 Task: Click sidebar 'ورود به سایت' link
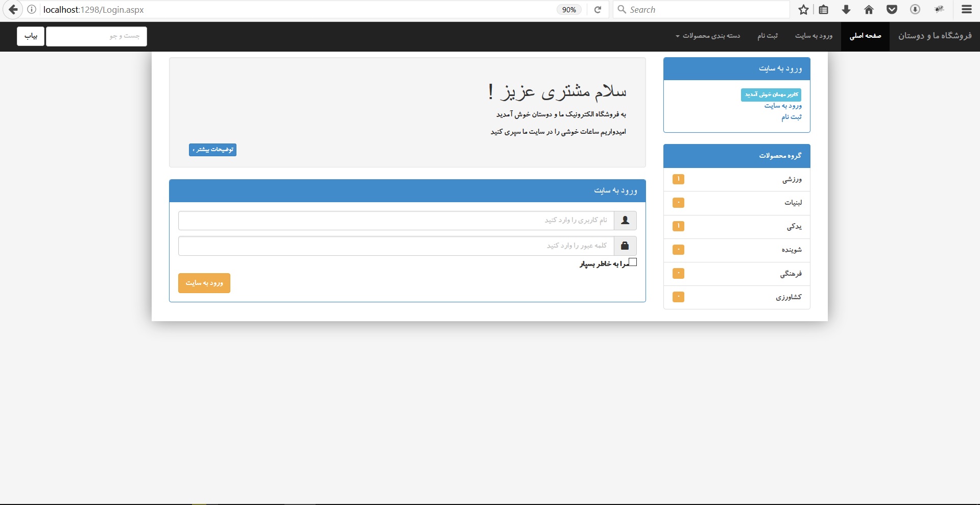click(783, 106)
